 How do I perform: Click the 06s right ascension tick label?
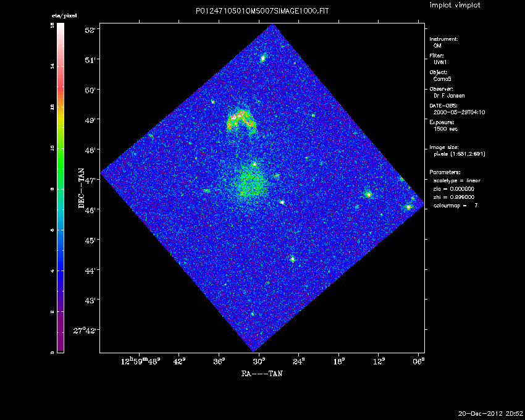coord(419,362)
